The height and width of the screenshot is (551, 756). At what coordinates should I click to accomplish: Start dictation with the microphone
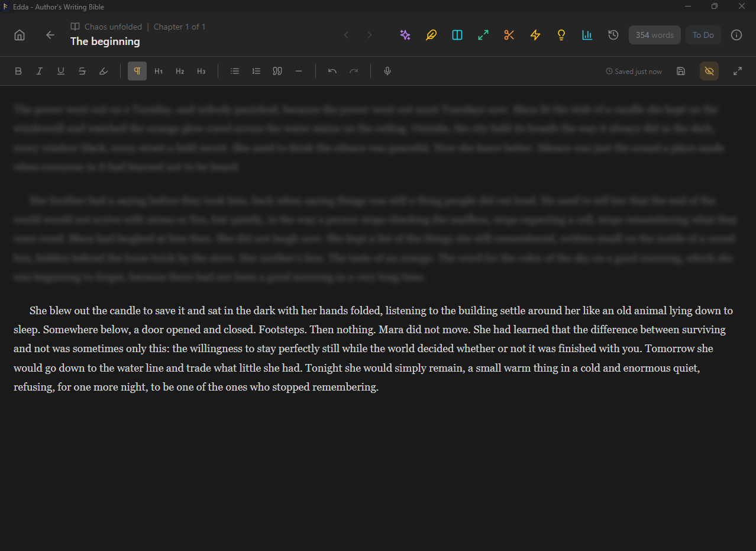[x=387, y=71]
